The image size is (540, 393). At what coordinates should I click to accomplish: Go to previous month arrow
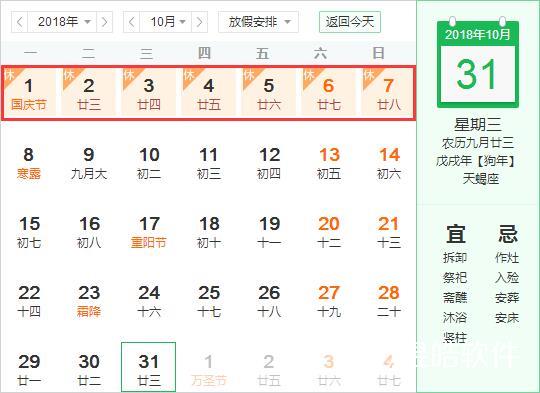click(x=132, y=22)
